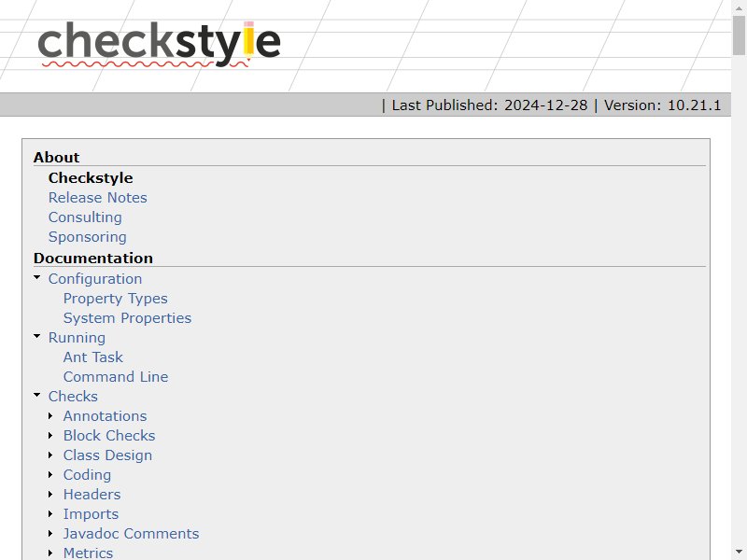
Task: Expand the Javadoc Comments arrow
Action: click(x=50, y=533)
